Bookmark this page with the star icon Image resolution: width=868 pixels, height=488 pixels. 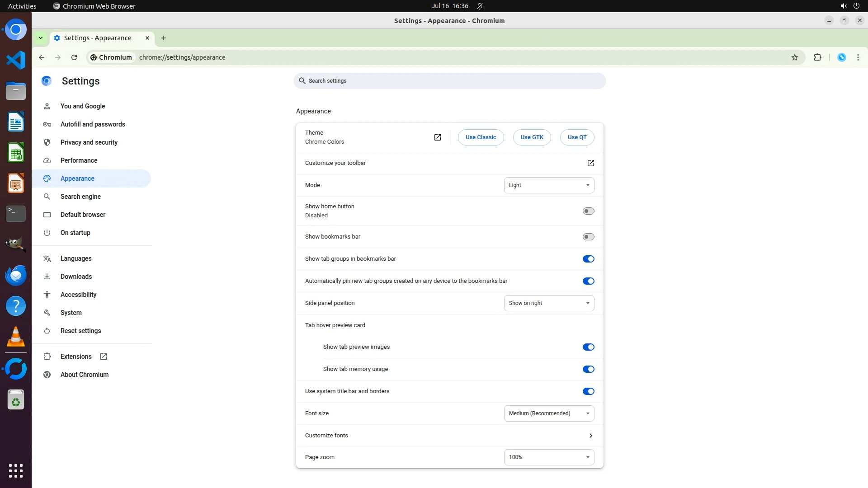795,57
